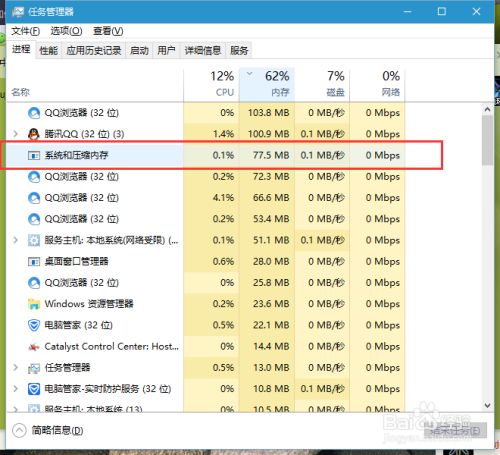Click the process list vertical scrollbar thumb
Image resolution: width=500 pixels, height=455 pixels.
click(487, 140)
